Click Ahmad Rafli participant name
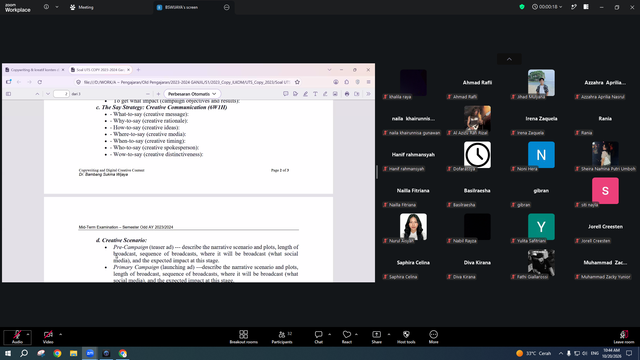This screenshot has height=360, width=640. pyautogui.click(x=477, y=82)
